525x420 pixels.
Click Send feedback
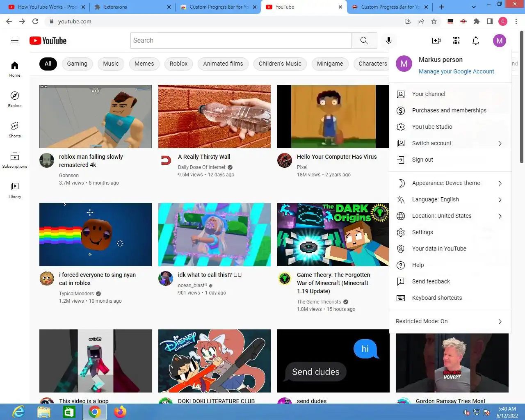tap(450, 281)
